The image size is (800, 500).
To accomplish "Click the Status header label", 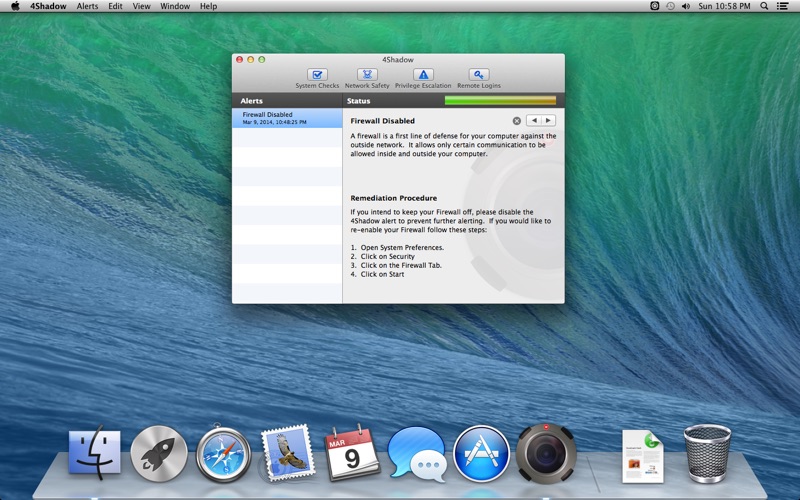I will click(x=359, y=101).
